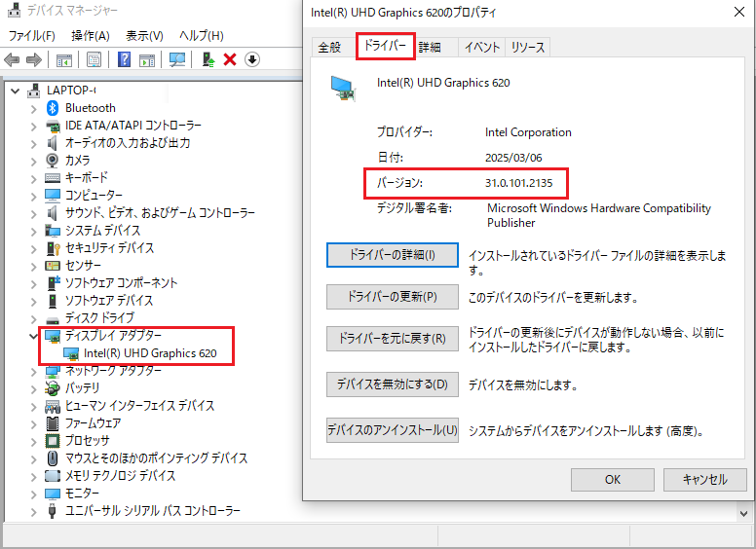Open the 操作(A) menu
756x549 pixels.
pos(91,36)
